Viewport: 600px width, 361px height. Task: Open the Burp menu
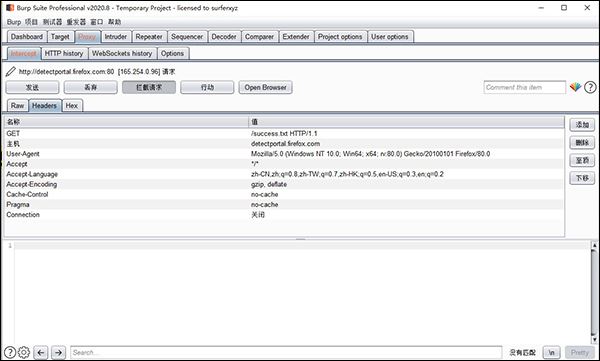[14, 22]
